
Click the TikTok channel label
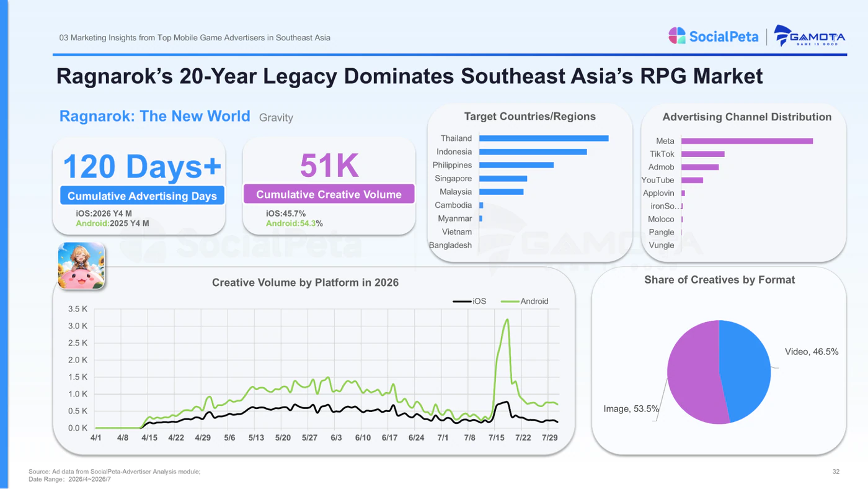click(662, 154)
